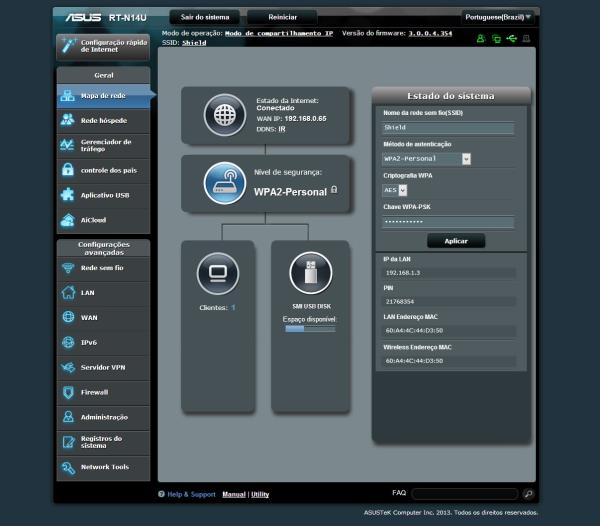The height and width of the screenshot is (526, 600).
Task: Click the AiCloud cloud icon
Action: [x=68, y=220]
